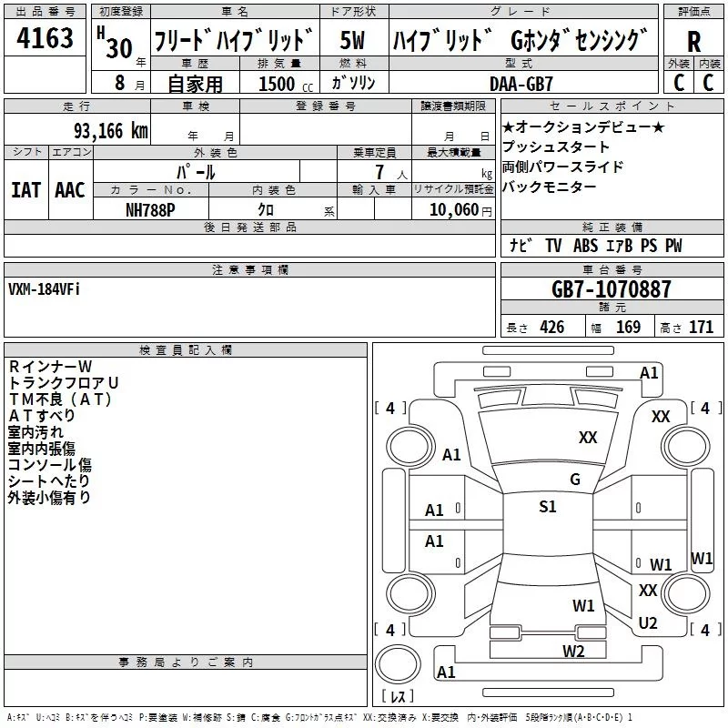Click the IAT shift type cell
Screen dimensions: 728x728
25,190
